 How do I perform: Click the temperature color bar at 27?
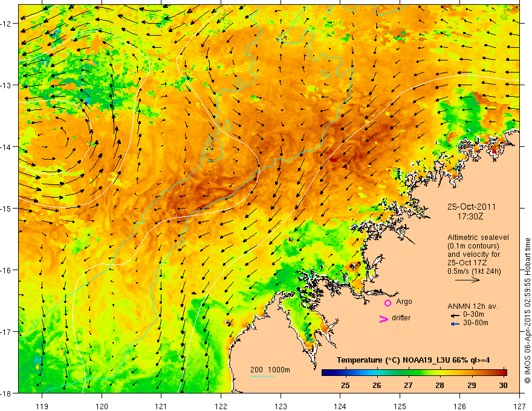click(x=408, y=373)
